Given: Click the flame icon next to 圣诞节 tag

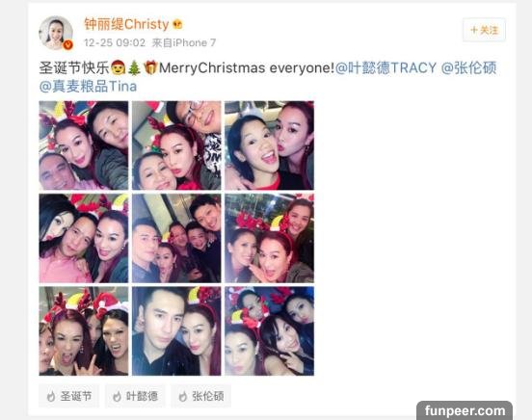Looking at the screenshot, I should coord(51,396).
